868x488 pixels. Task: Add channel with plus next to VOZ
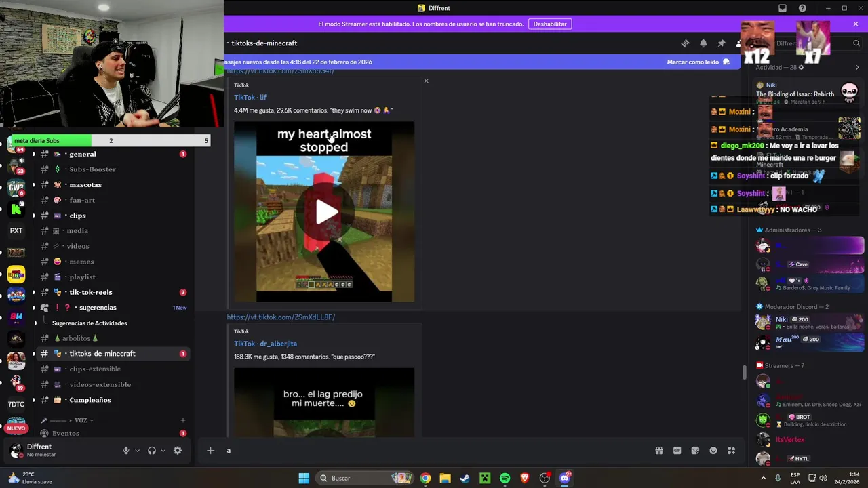coord(183,420)
